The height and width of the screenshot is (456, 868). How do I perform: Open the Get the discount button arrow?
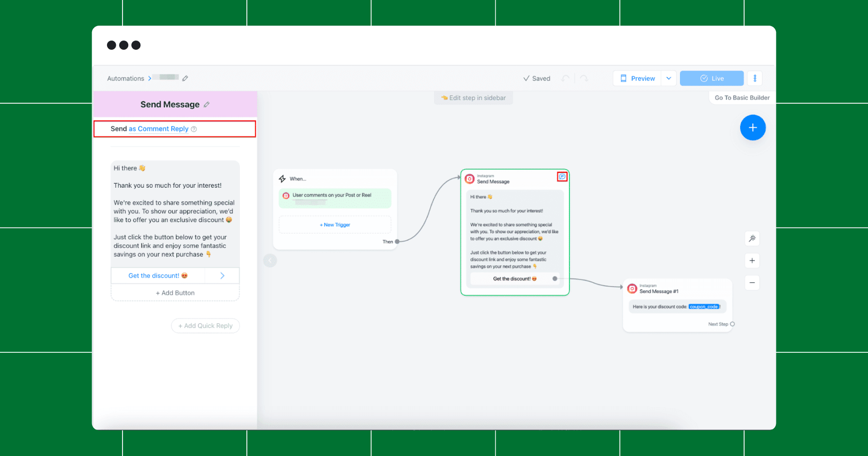[222, 276]
